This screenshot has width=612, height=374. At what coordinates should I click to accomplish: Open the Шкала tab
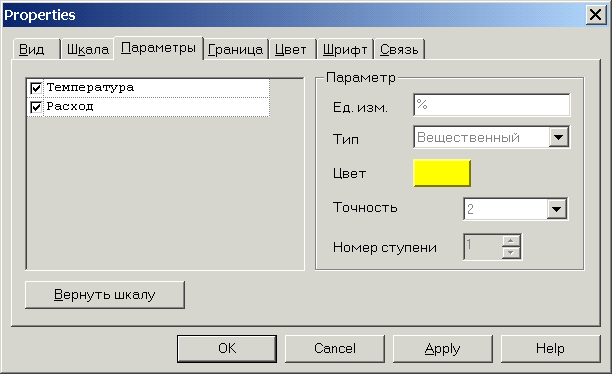tap(87, 49)
